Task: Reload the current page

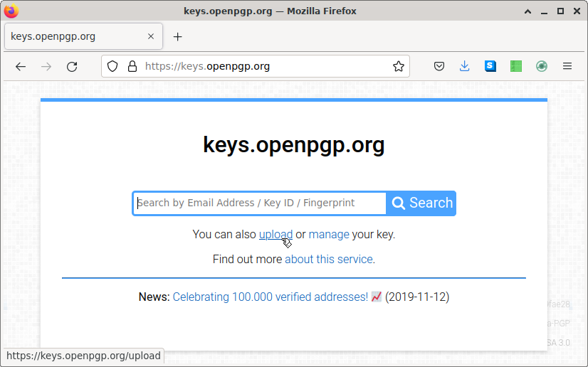Action: (x=72, y=66)
